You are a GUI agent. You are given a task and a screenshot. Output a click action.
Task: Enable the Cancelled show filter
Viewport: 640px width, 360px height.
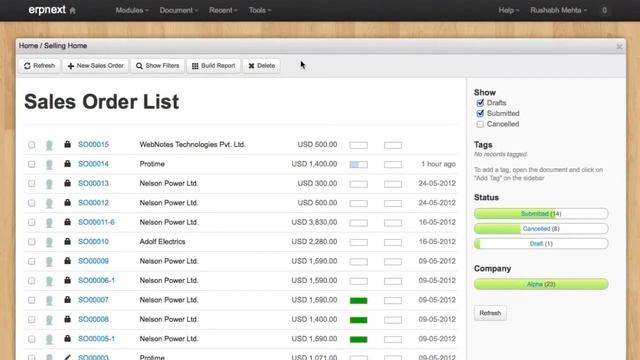click(x=480, y=124)
